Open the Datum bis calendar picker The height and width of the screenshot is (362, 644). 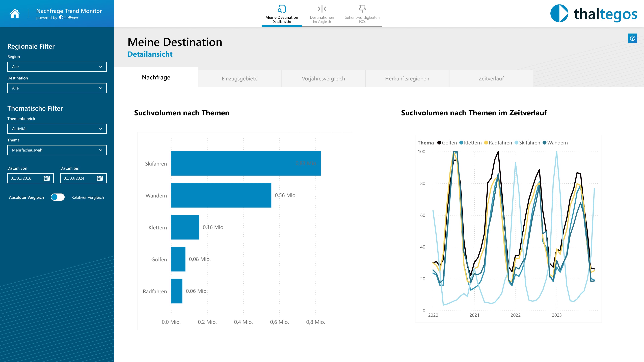(99, 178)
